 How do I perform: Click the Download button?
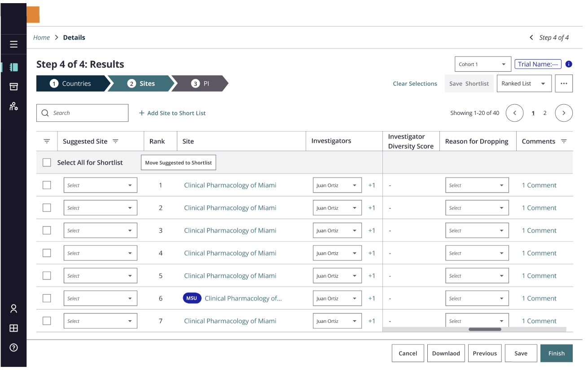pyautogui.click(x=446, y=353)
